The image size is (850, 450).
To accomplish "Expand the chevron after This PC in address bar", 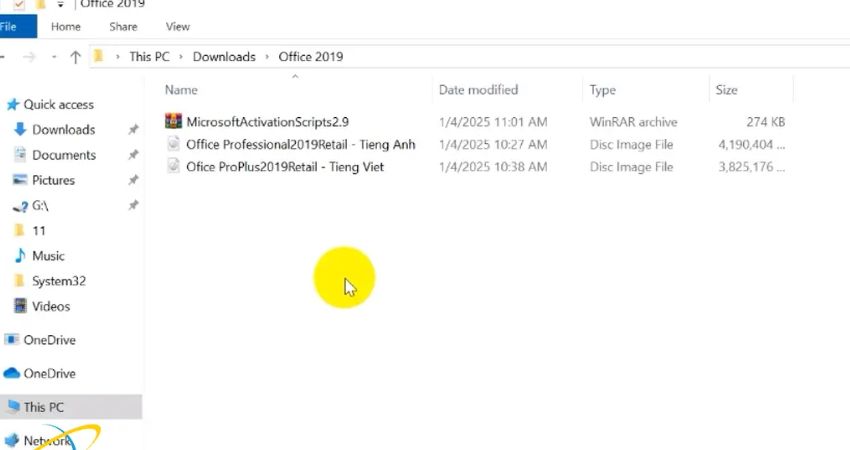I will click(x=181, y=57).
